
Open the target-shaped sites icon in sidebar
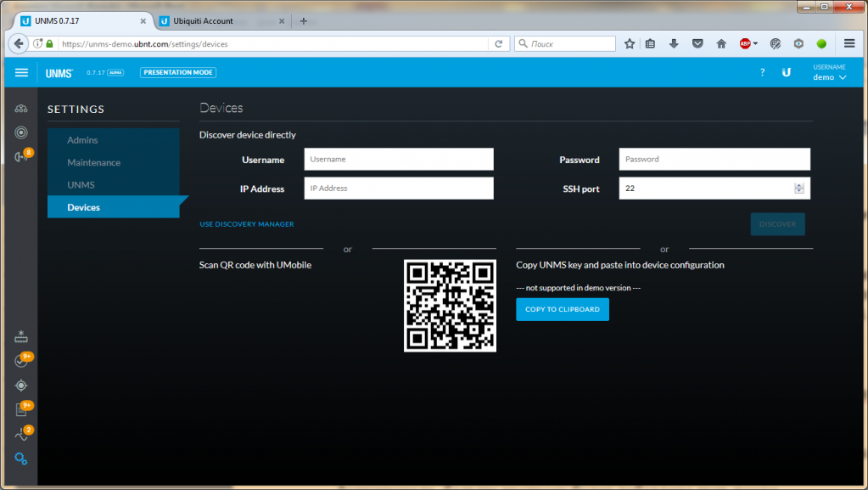point(21,132)
